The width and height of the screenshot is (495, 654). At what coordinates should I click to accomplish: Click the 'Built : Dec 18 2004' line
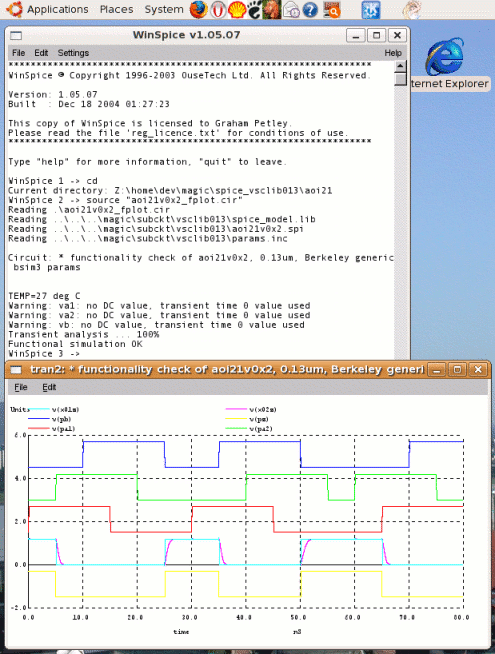(x=89, y=104)
